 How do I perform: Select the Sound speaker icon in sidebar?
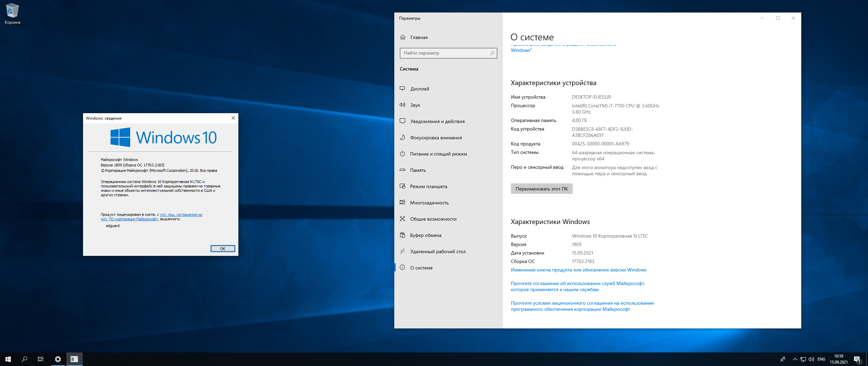[x=402, y=105]
